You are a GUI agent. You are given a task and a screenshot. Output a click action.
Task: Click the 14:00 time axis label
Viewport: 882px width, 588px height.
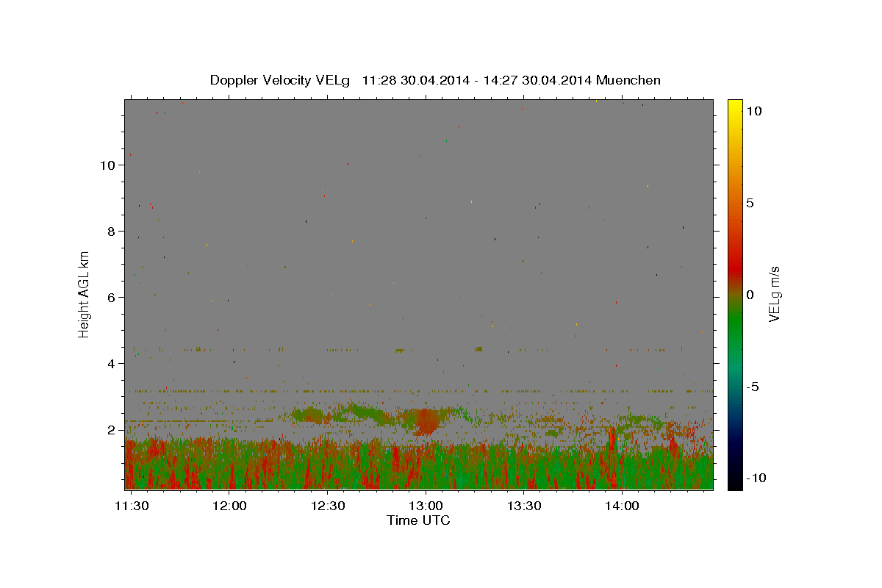pos(622,506)
